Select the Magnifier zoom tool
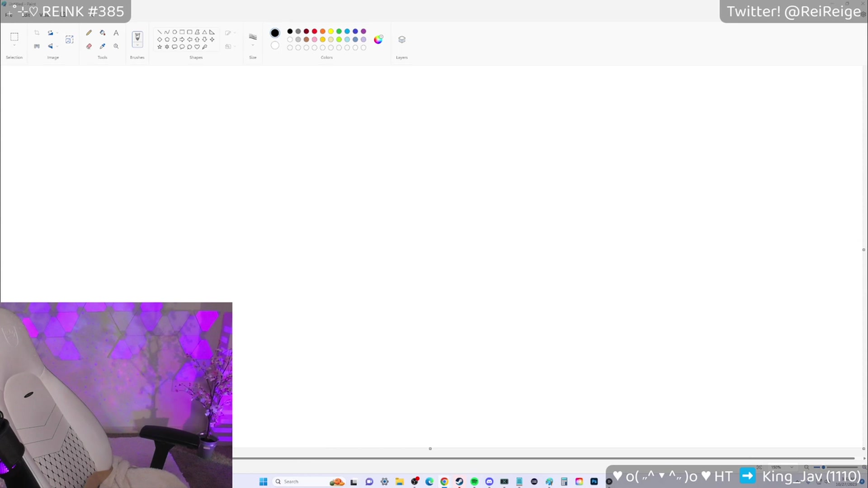The image size is (868, 488). point(116,46)
